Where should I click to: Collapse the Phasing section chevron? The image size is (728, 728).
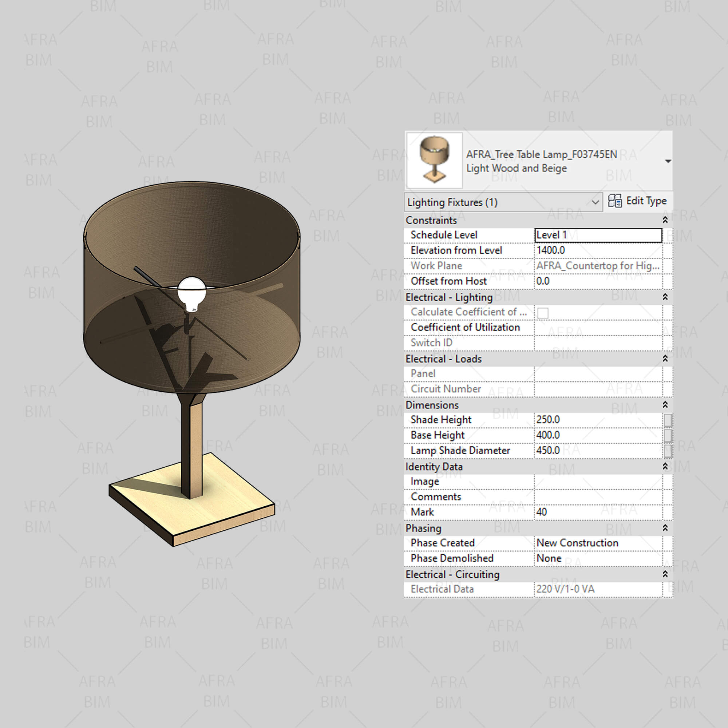pos(665,528)
